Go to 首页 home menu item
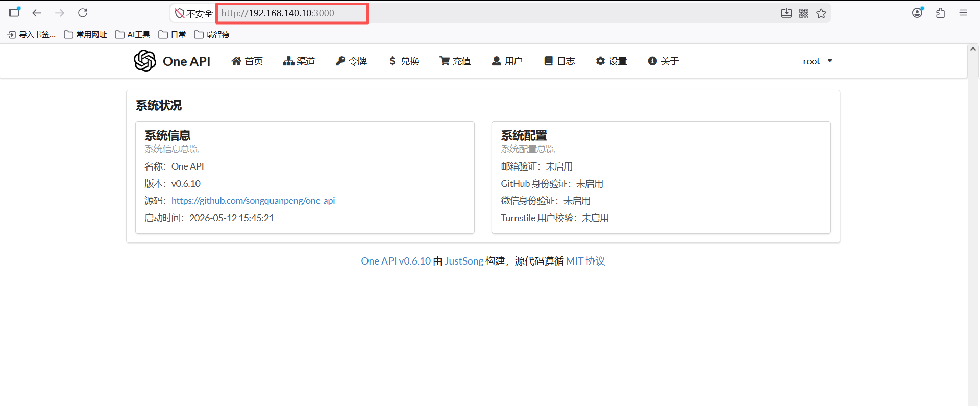980x406 pixels. click(x=247, y=61)
